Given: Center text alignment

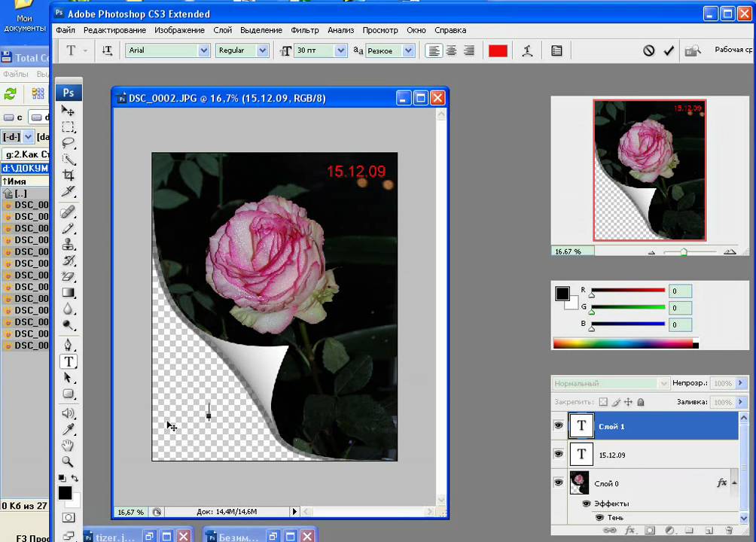Looking at the screenshot, I should (451, 50).
